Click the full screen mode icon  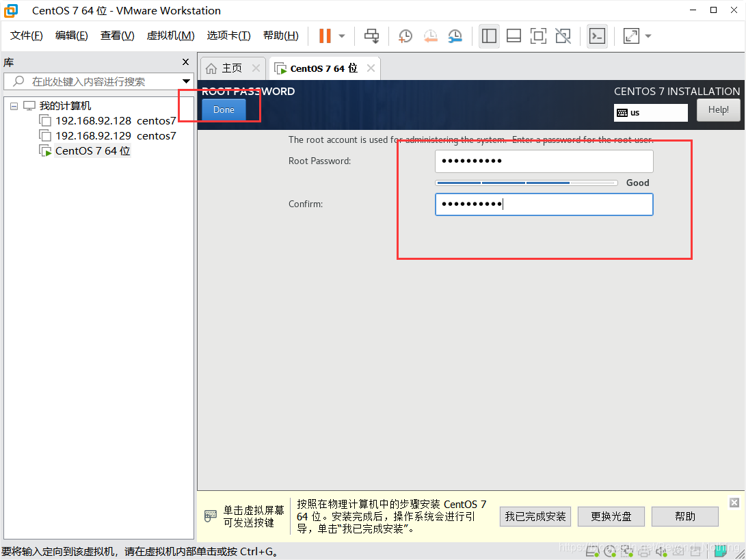click(538, 36)
